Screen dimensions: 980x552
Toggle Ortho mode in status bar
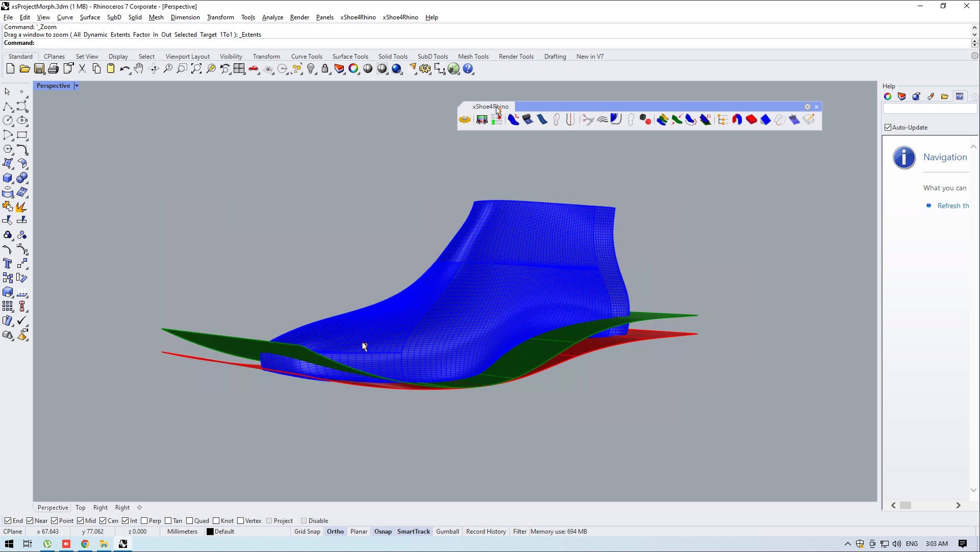(x=335, y=532)
